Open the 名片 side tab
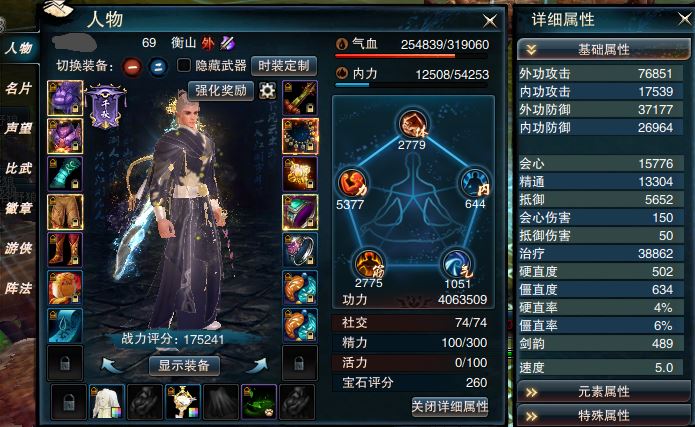This screenshot has height=427, width=695. pyautogui.click(x=19, y=88)
